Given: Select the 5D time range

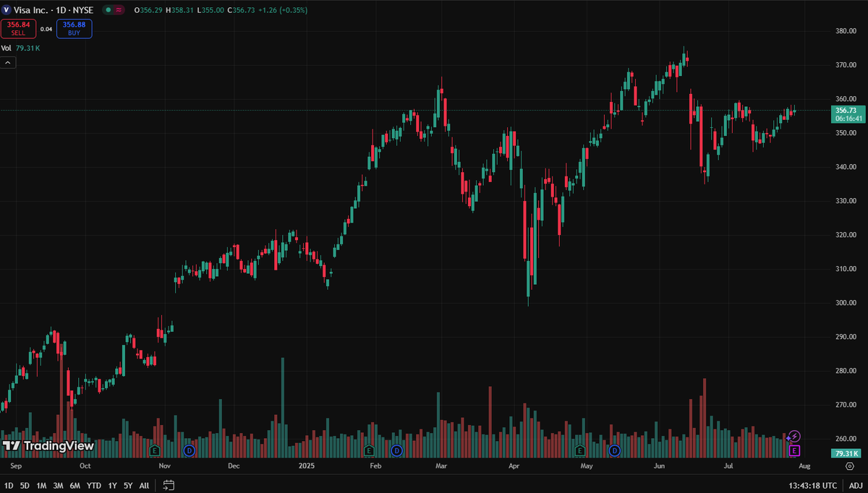Looking at the screenshot, I should 25,485.
